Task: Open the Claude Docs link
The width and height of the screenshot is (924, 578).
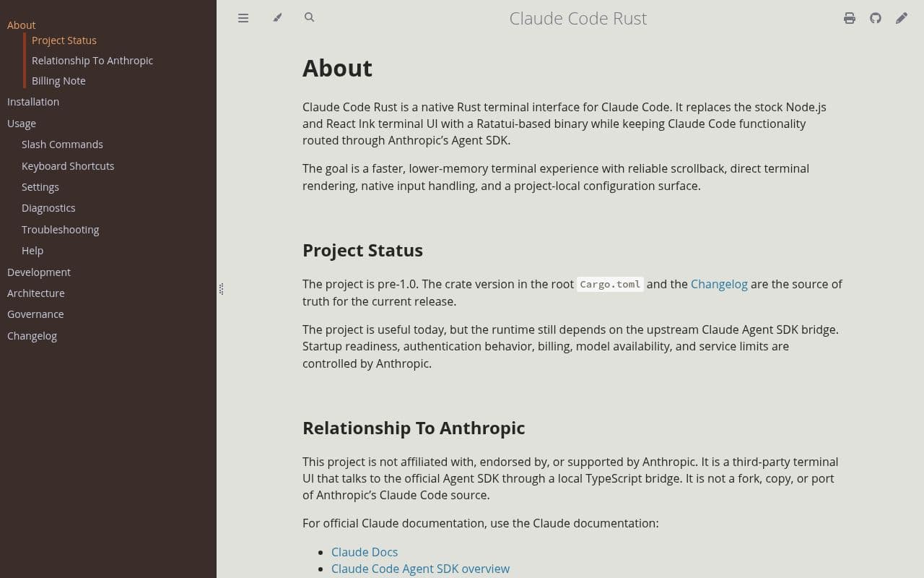Action: [x=365, y=552]
